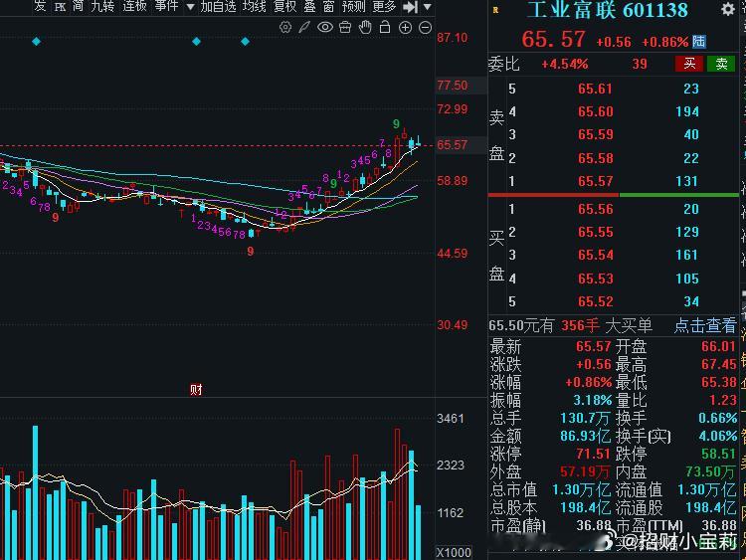The width and height of the screenshot is (746, 560).
Task: Expand dropdown arrow next to 事件
Action: point(190,7)
